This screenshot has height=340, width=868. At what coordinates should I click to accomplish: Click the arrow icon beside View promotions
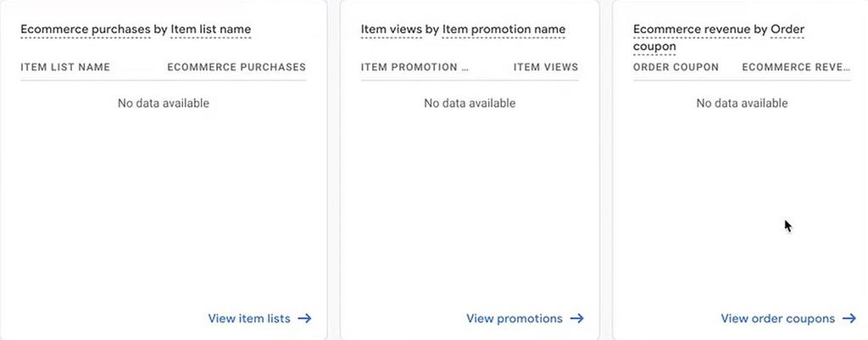[576, 319]
